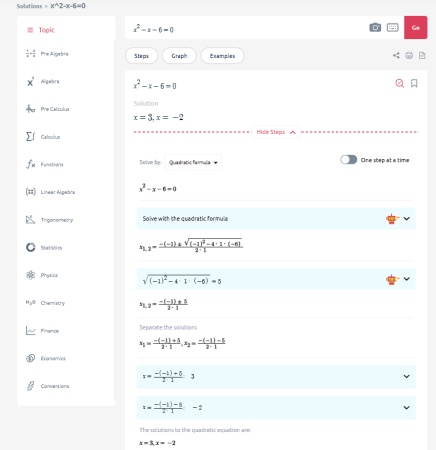Click the verify solution icon

[x=399, y=83]
